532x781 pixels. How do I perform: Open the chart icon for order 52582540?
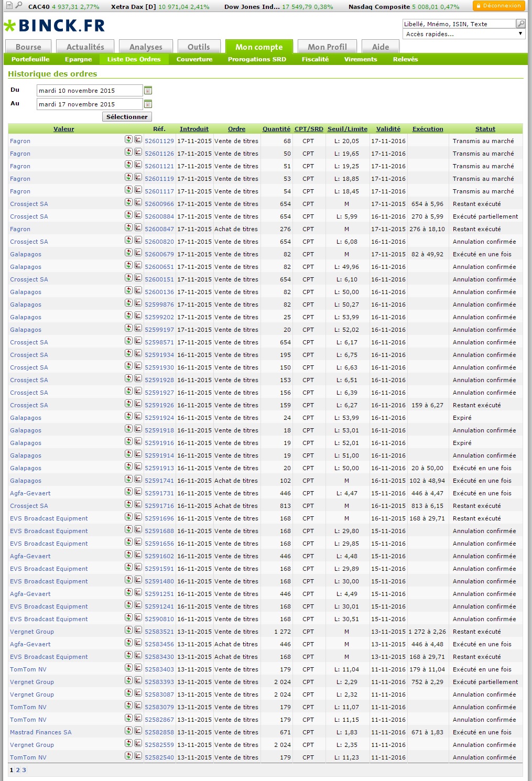click(138, 756)
